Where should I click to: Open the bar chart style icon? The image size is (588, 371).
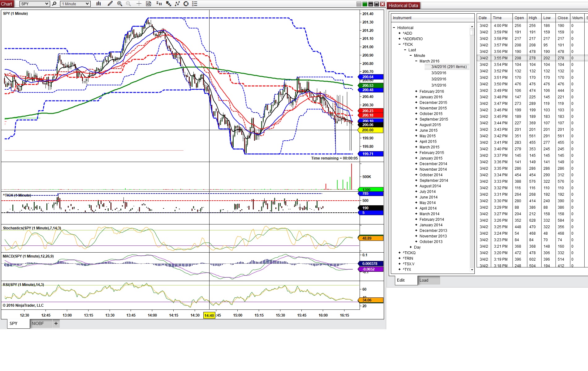98,4
